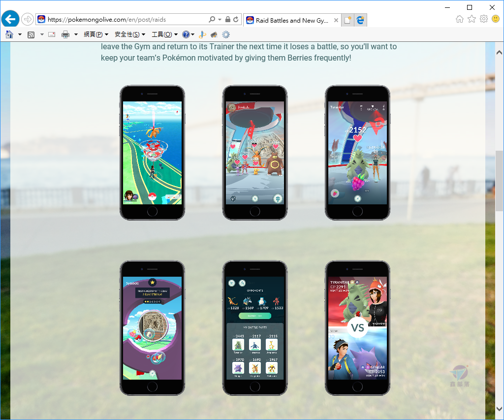This screenshot has width=504, height=420.
Task: Click the scrollbar up arrow
Action: tap(499, 52)
